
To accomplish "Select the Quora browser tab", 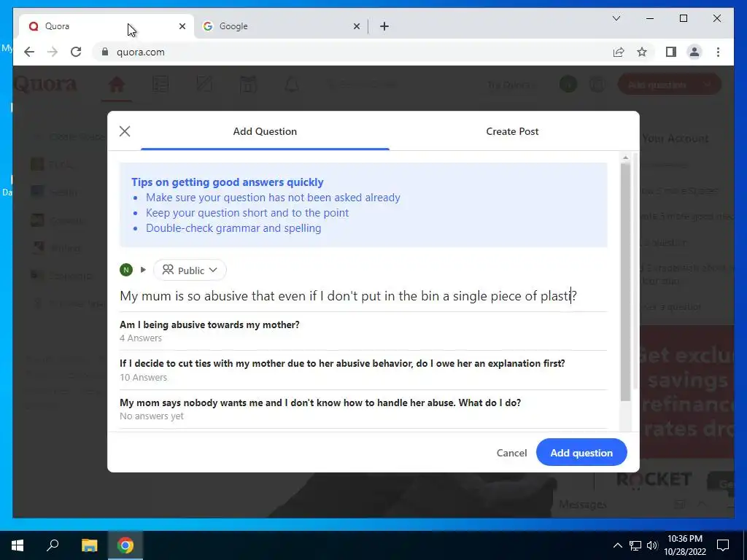I will click(x=105, y=26).
